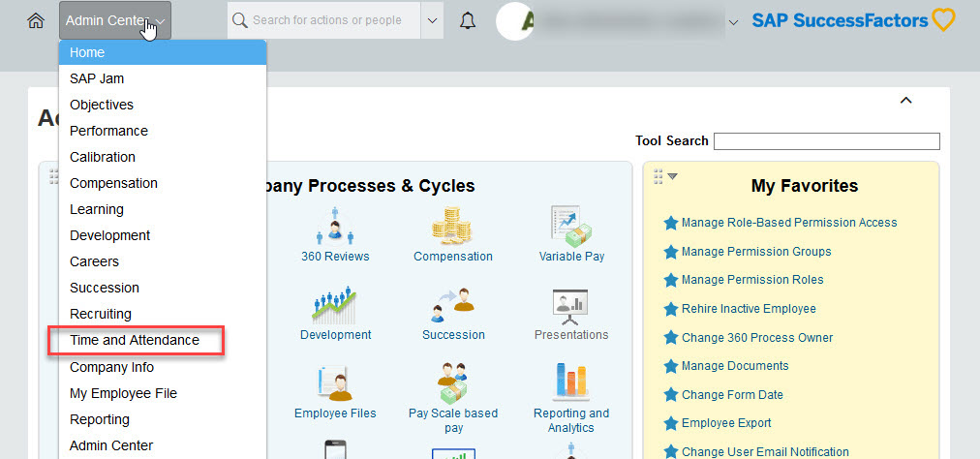Open the Development chart icon
This screenshot has width=980, height=459.
coord(335,305)
